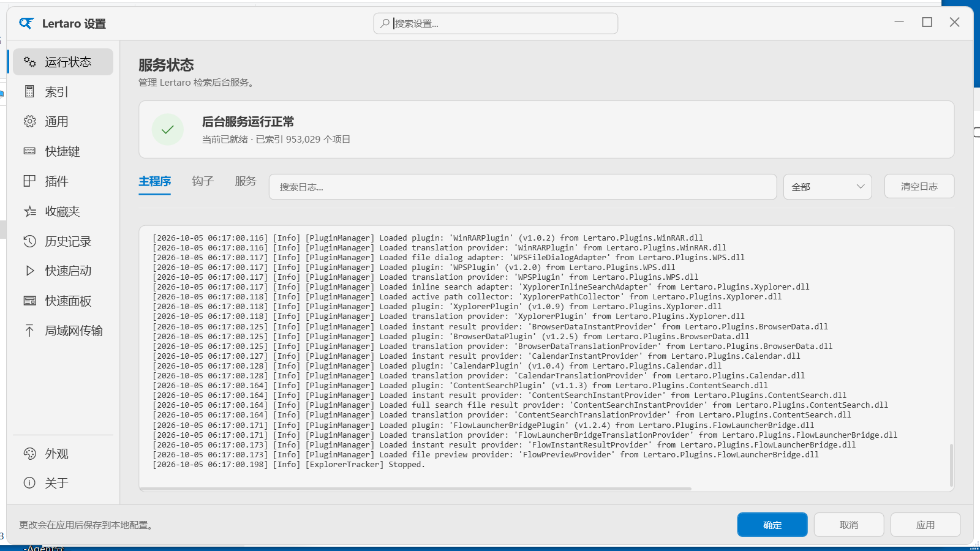Click the 'XyplorerPathCollector' active path log line
The height and width of the screenshot is (551, 980).
[467, 297]
